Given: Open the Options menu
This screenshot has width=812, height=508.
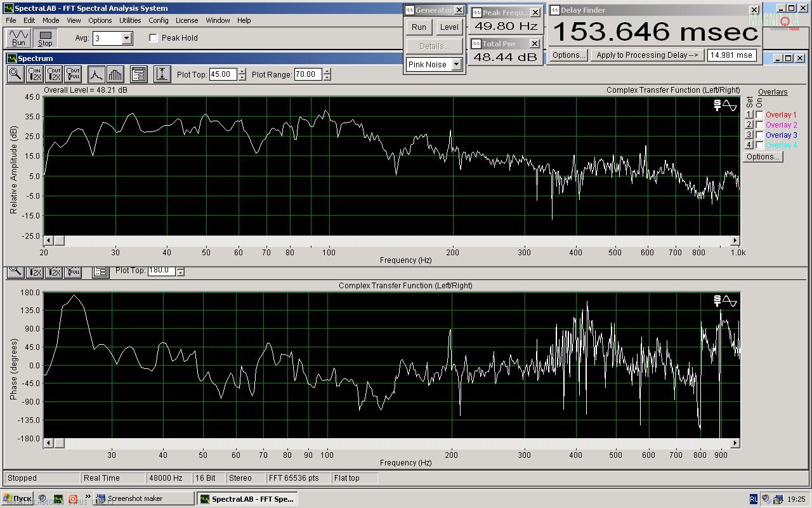Looking at the screenshot, I should pyautogui.click(x=100, y=20).
